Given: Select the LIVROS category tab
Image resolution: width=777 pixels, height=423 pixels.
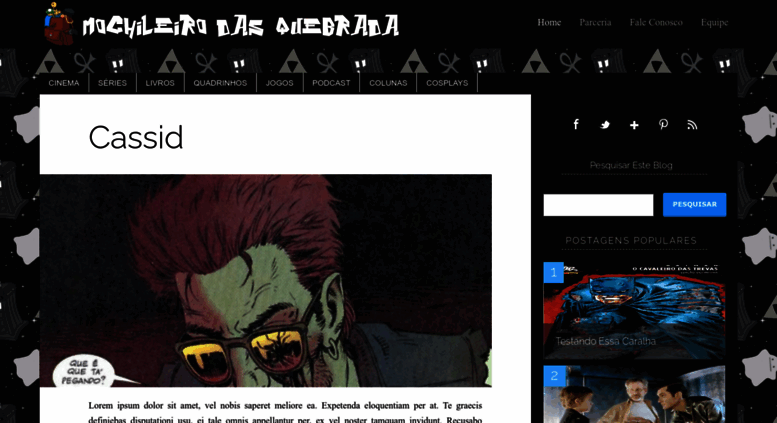Looking at the screenshot, I should [160, 83].
